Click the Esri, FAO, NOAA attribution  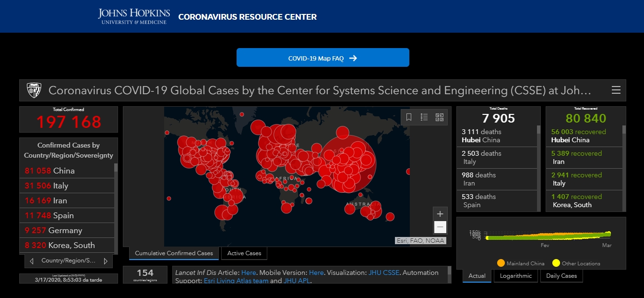pyautogui.click(x=420, y=240)
